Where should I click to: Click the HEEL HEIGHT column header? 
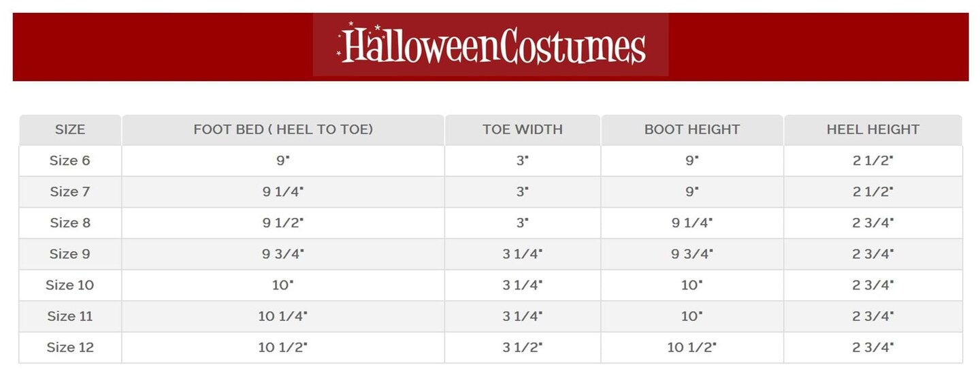point(873,129)
